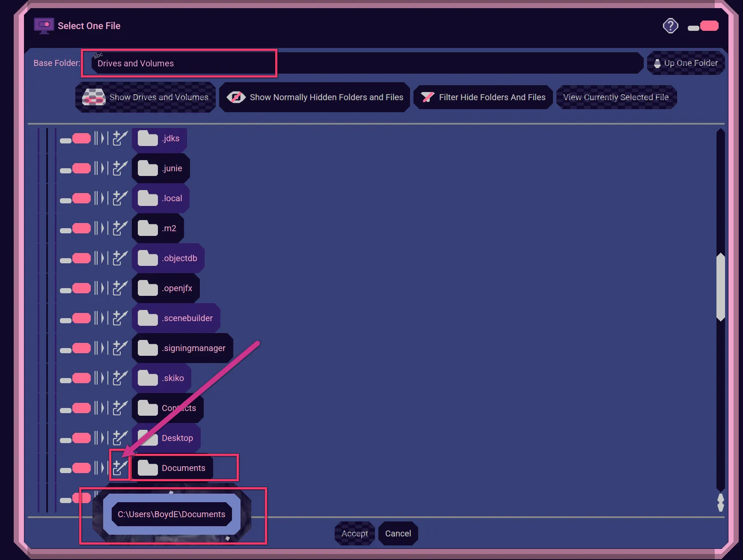Toggle the switch for .objectdb row
This screenshot has width=743, height=560.
pos(75,259)
